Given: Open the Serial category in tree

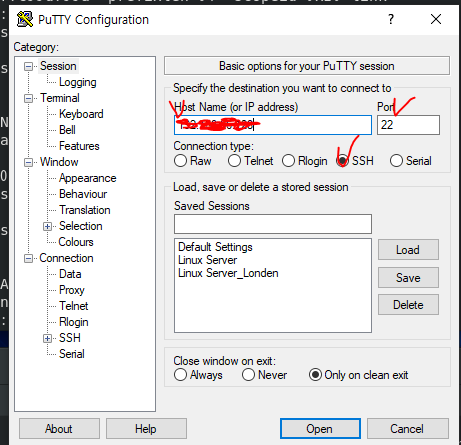Looking at the screenshot, I should coord(72,354).
